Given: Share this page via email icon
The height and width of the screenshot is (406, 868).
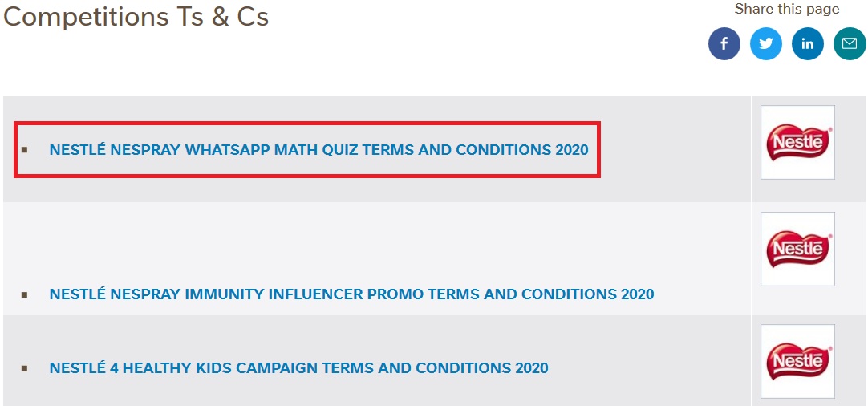Looking at the screenshot, I should coord(849,43).
